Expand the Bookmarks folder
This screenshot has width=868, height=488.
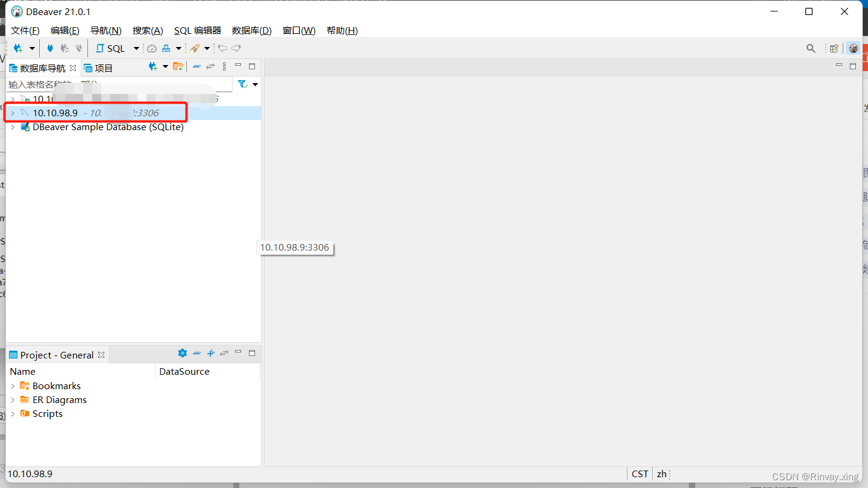point(13,386)
